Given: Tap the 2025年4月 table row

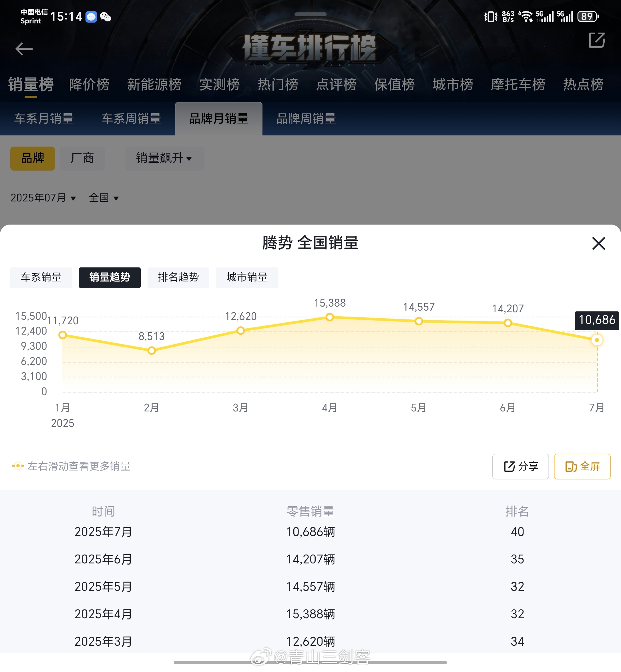Looking at the screenshot, I should pos(310,614).
